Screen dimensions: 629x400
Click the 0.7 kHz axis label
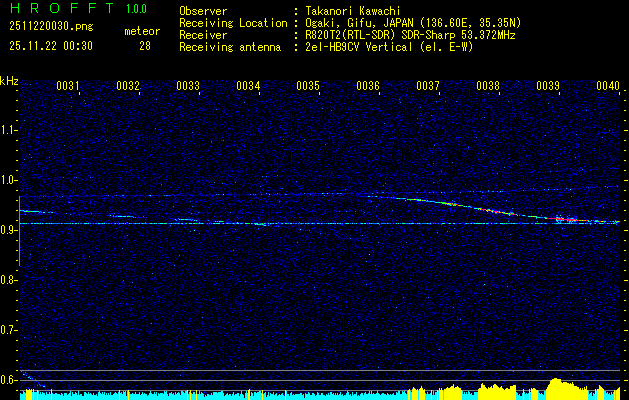pyautogui.click(x=8, y=330)
